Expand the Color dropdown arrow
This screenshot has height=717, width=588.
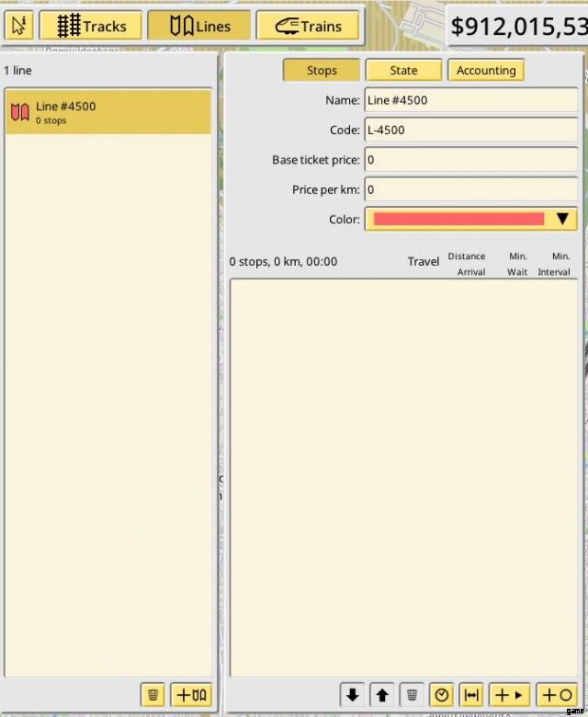coord(563,219)
